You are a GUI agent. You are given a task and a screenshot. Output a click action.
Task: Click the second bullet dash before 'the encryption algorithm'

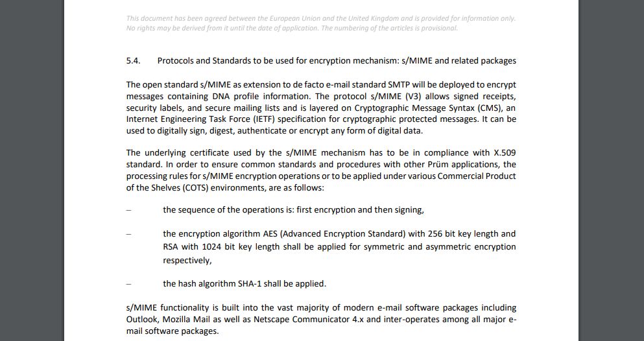128,233
